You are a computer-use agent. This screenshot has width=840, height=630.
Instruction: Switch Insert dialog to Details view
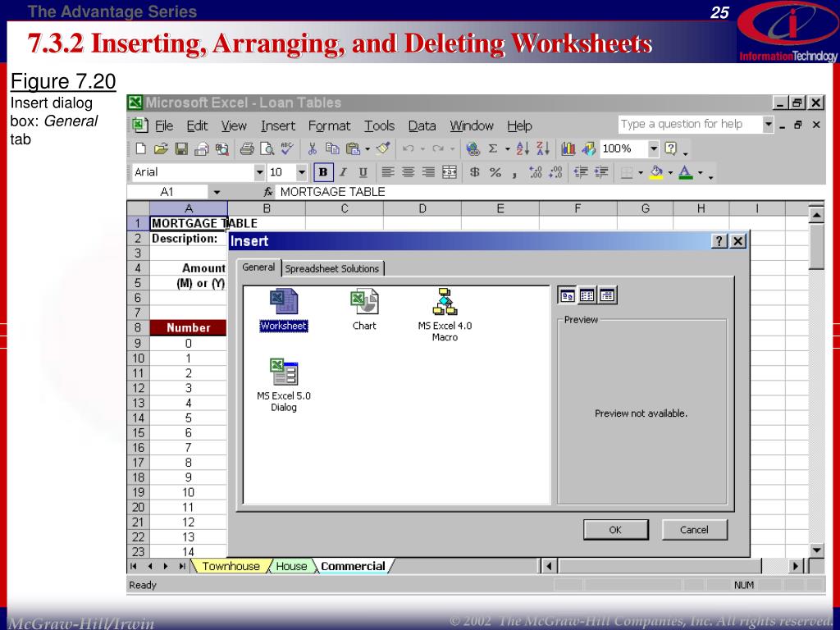pos(607,295)
